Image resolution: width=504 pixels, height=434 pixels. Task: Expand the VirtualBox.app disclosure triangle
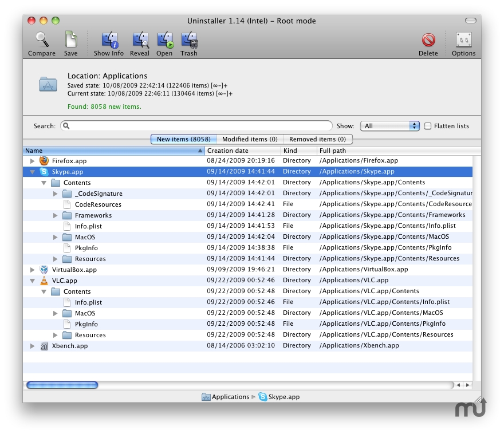33,270
